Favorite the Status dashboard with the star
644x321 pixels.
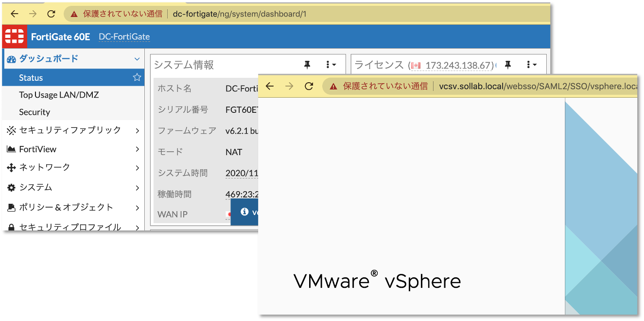coord(137,77)
